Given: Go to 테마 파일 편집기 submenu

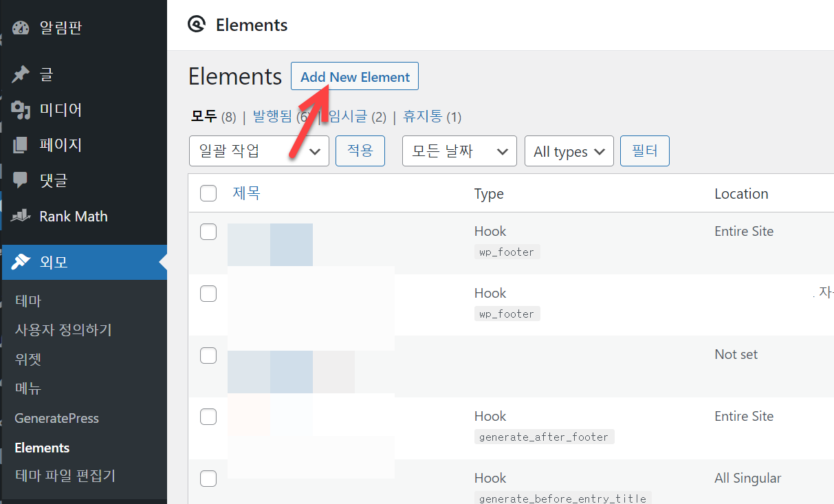Looking at the screenshot, I should [65, 476].
